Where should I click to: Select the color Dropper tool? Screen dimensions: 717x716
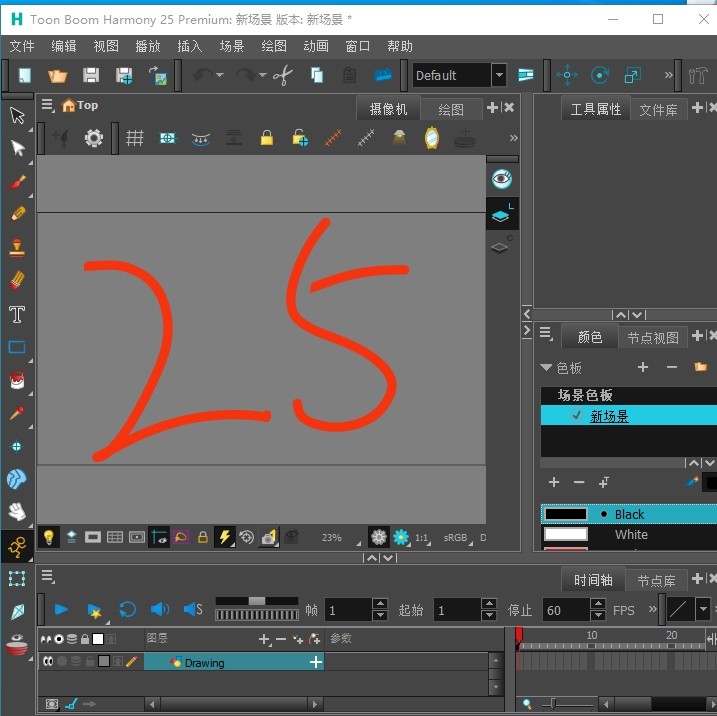17,413
